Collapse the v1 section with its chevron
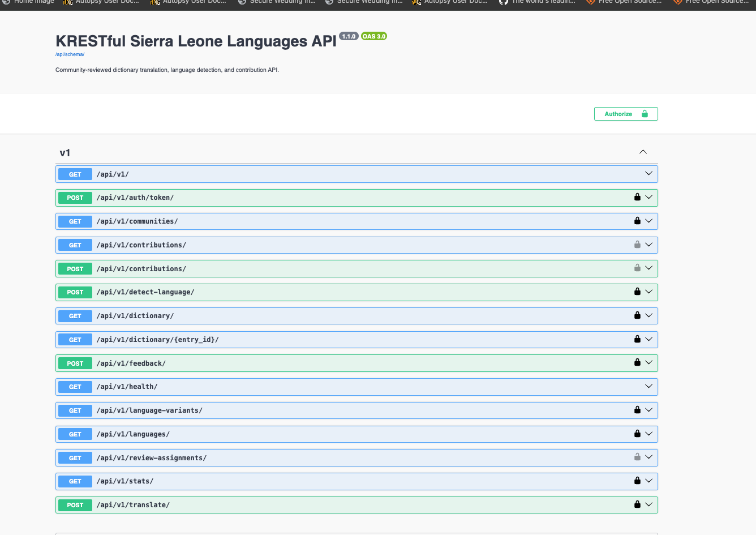This screenshot has height=535, width=756. coord(643,152)
